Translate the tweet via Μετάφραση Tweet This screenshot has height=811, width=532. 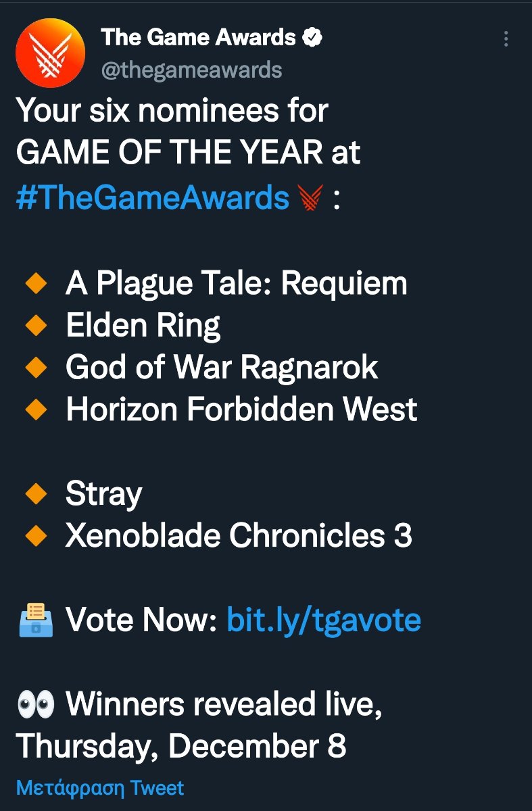click(x=100, y=788)
